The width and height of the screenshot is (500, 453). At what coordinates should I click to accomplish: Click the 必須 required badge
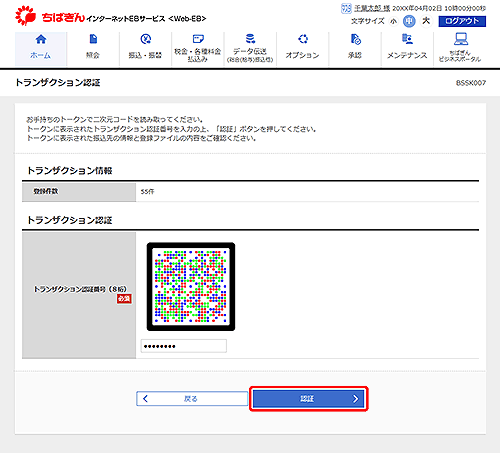click(x=124, y=299)
